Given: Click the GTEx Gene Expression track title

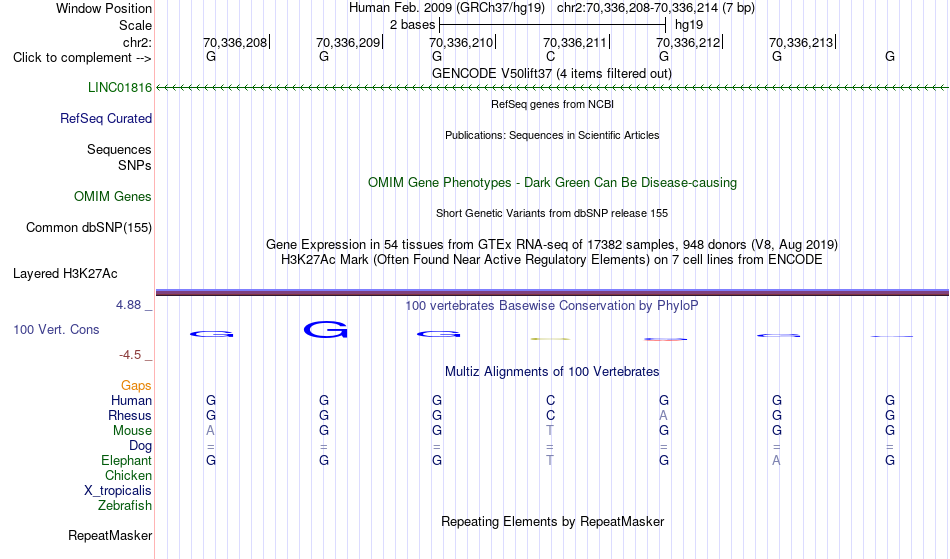Looking at the screenshot, I should point(552,244).
